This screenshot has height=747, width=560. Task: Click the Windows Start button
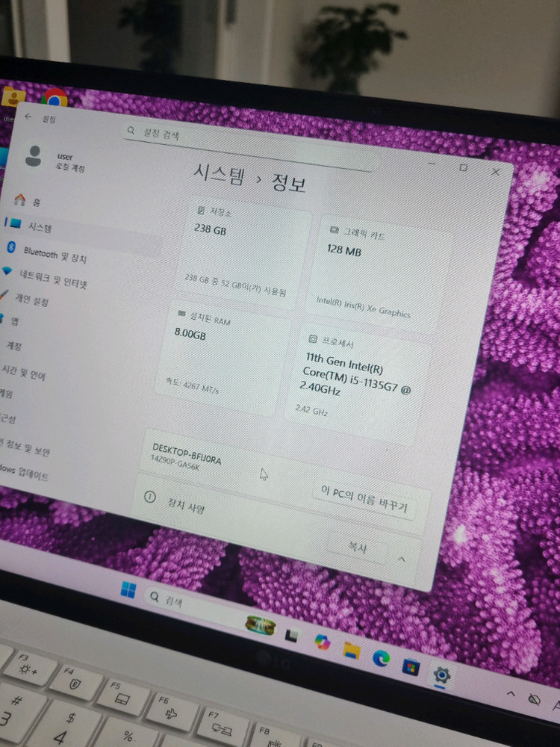point(128,590)
